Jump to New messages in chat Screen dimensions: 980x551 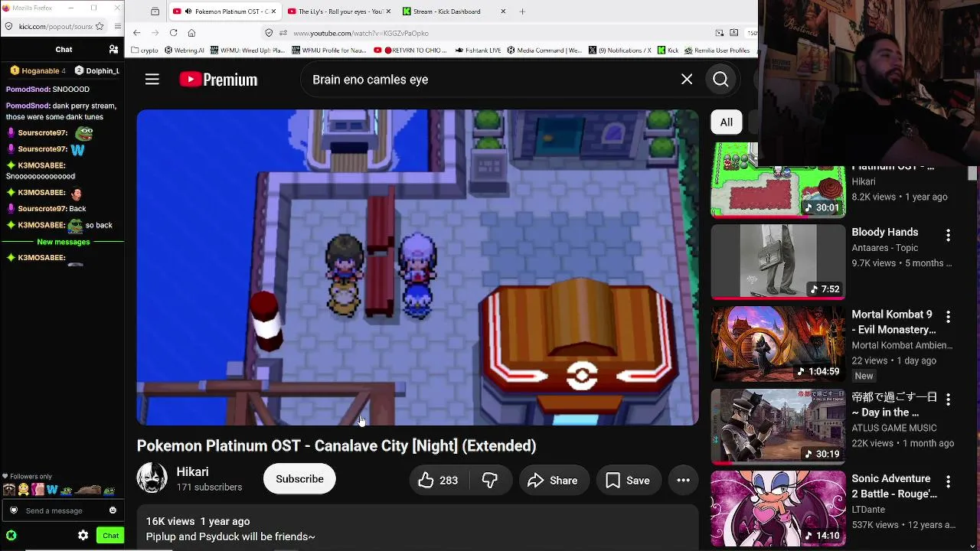point(64,242)
